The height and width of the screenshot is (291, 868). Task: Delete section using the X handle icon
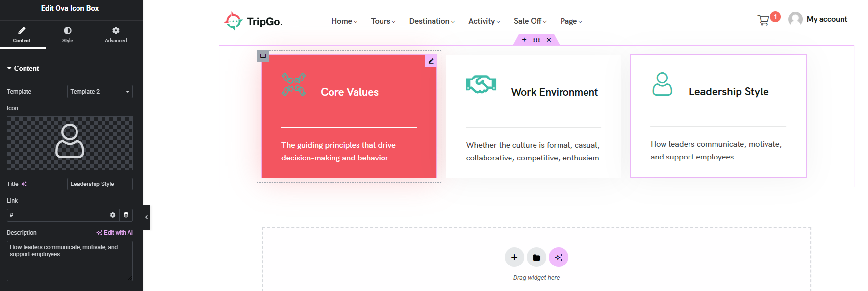(x=549, y=40)
